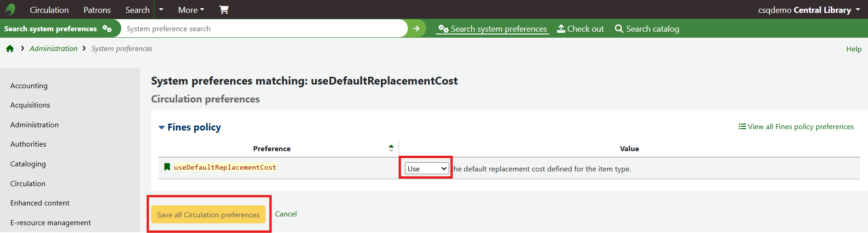The image size is (868, 233).
Task: Open the Use value dropdown
Action: coord(427,169)
